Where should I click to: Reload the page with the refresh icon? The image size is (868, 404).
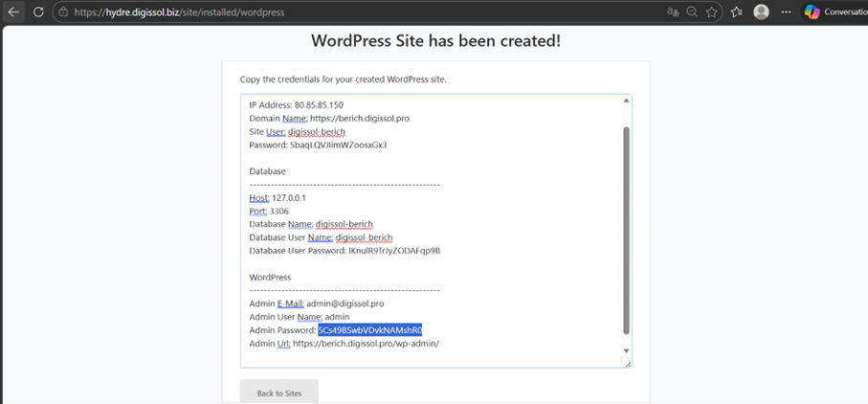point(38,12)
